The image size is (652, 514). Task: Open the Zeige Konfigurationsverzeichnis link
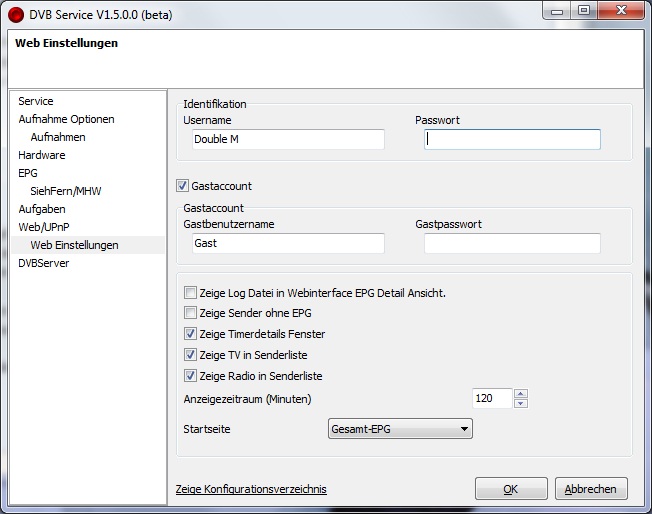[x=251, y=489]
